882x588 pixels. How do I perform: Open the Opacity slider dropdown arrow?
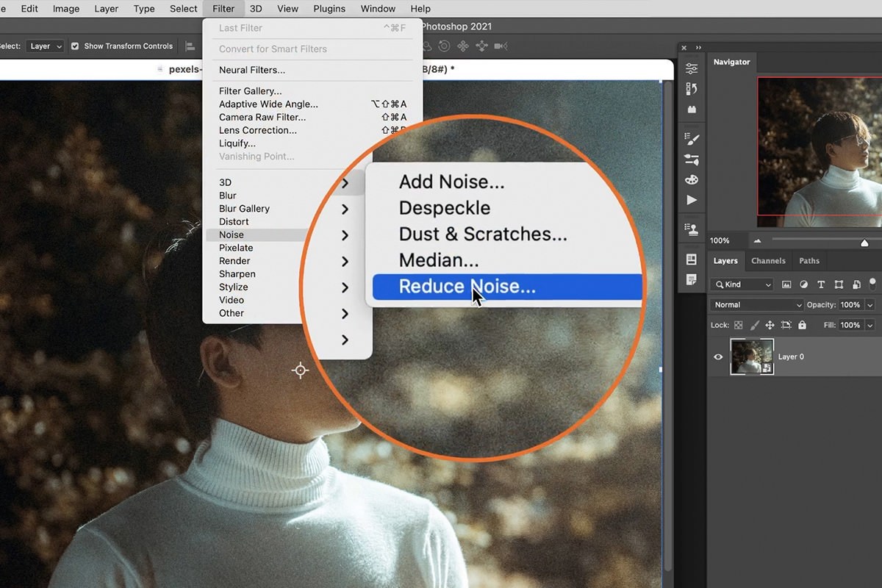870,305
